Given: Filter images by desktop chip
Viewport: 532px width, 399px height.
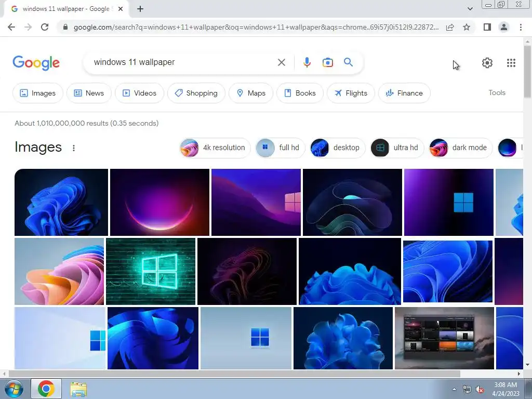Looking at the screenshot, I should [337, 148].
